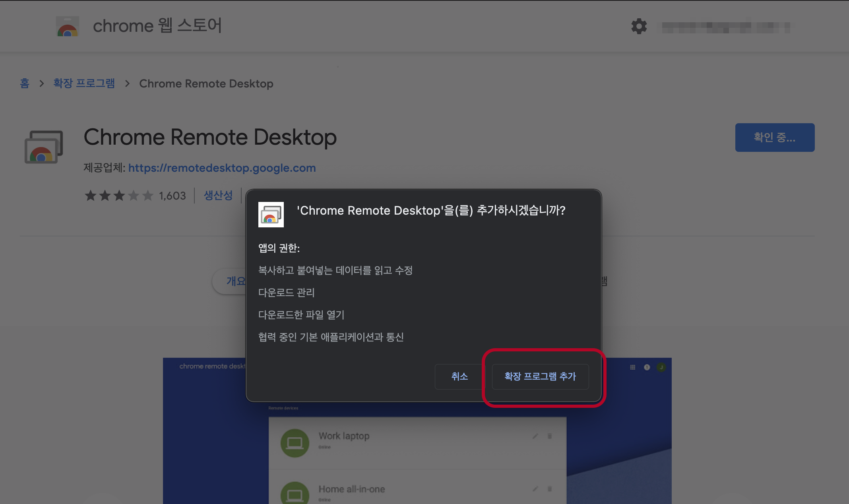Screen dimensions: 849x504
Task: Open the settings gear menu
Action: point(639,26)
